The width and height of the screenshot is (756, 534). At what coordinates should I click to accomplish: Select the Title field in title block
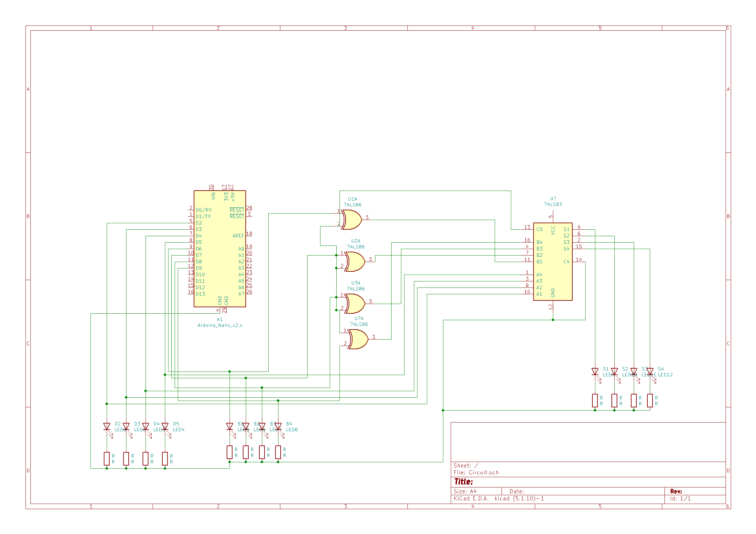point(464,482)
